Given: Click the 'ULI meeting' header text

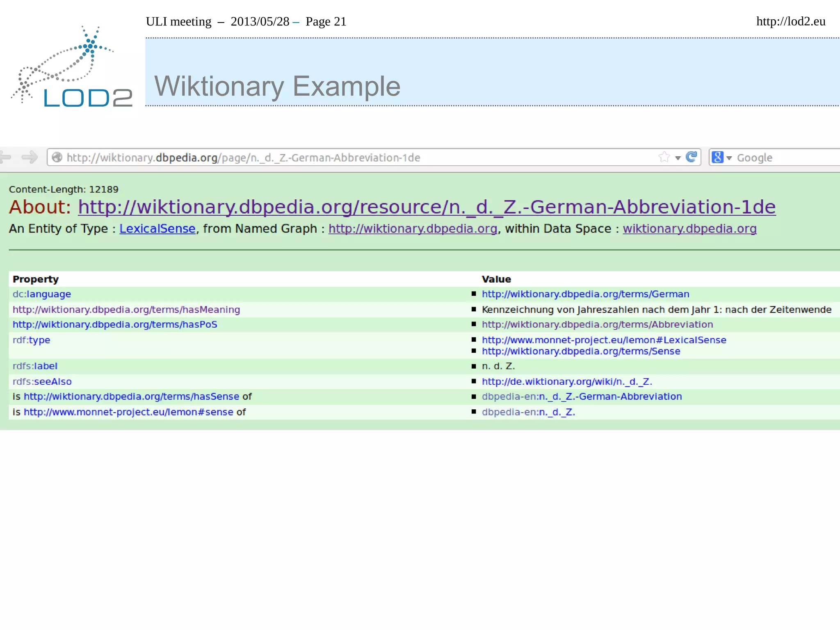Looking at the screenshot, I should 178,21.
